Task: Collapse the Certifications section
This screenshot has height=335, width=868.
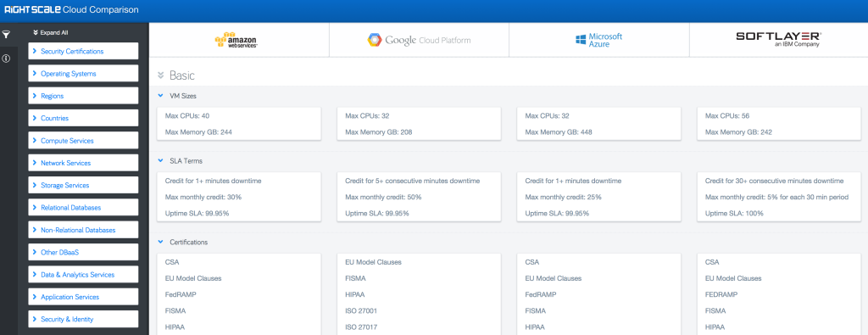Action: [160, 242]
